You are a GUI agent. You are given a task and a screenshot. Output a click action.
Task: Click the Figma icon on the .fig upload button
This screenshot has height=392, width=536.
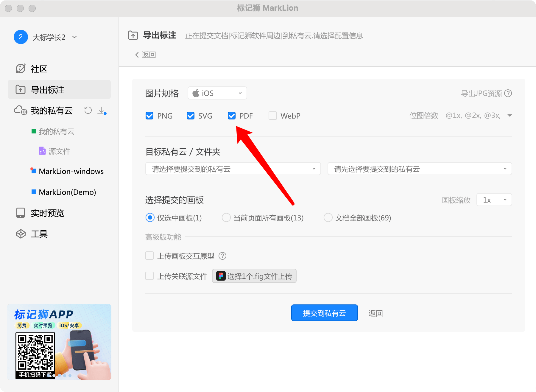point(220,276)
